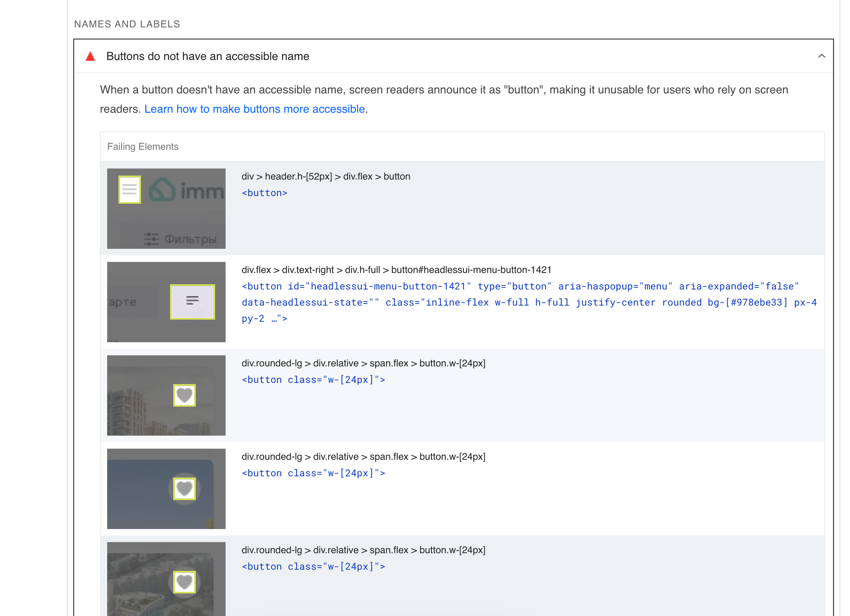
Task: Click the plain <button> code snippet
Action: 264,193
